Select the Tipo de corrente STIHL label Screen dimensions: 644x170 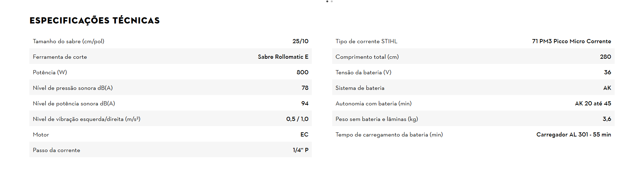click(366, 41)
